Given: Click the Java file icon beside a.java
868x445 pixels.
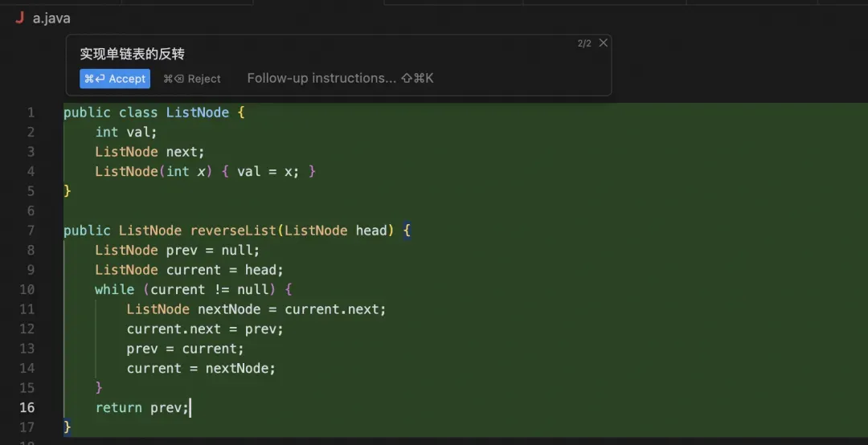Looking at the screenshot, I should click(x=20, y=18).
